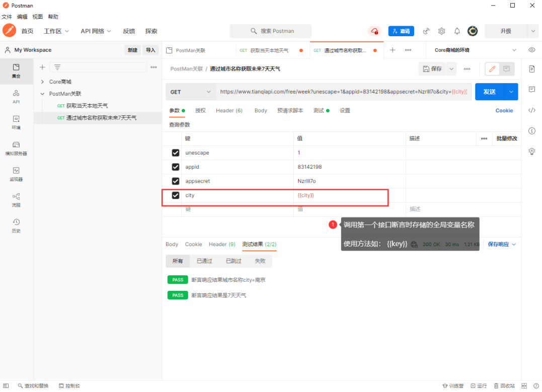Click the 保存 save button

point(432,69)
